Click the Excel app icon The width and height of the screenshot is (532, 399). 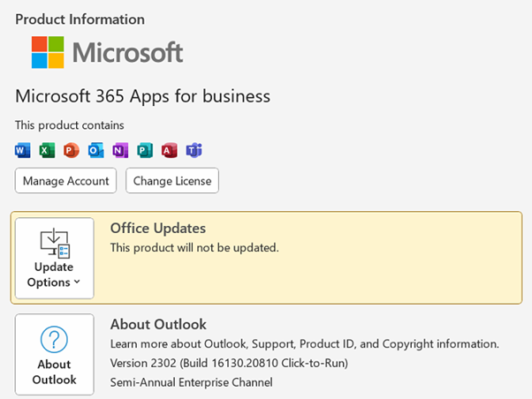click(x=47, y=150)
